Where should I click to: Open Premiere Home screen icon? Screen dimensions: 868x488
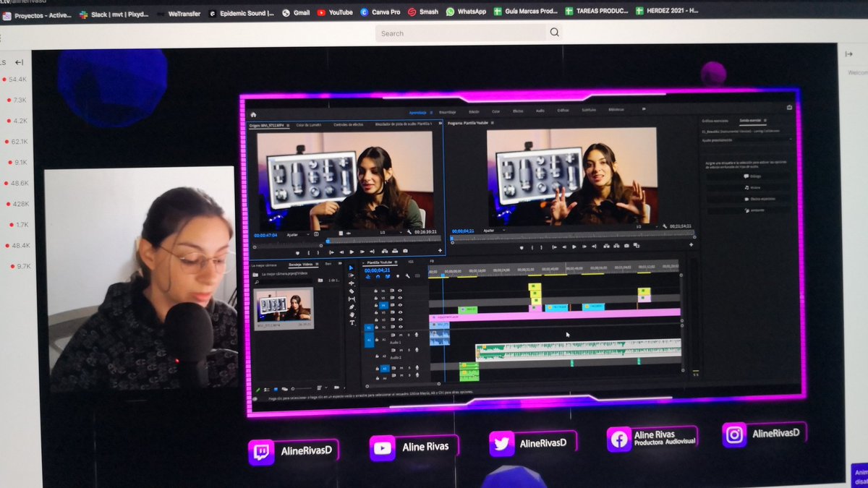pyautogui.click(x=253, y=114)
